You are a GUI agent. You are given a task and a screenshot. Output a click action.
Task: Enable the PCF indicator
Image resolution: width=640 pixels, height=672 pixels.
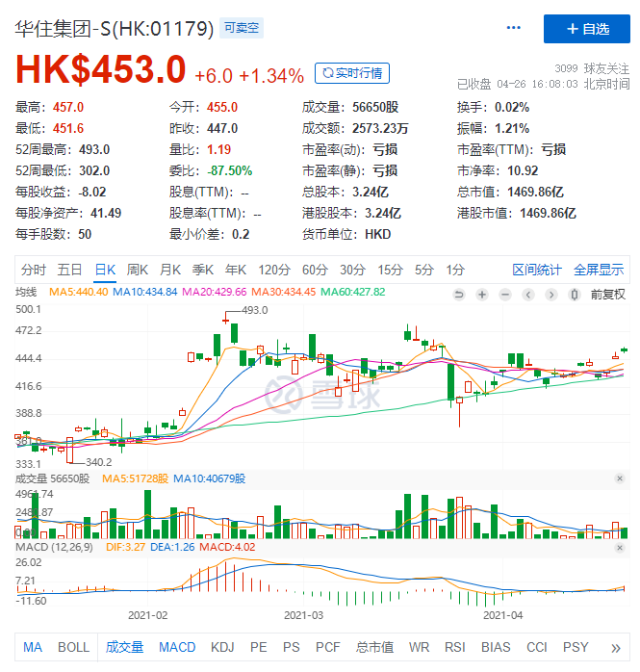coord(328,647)
